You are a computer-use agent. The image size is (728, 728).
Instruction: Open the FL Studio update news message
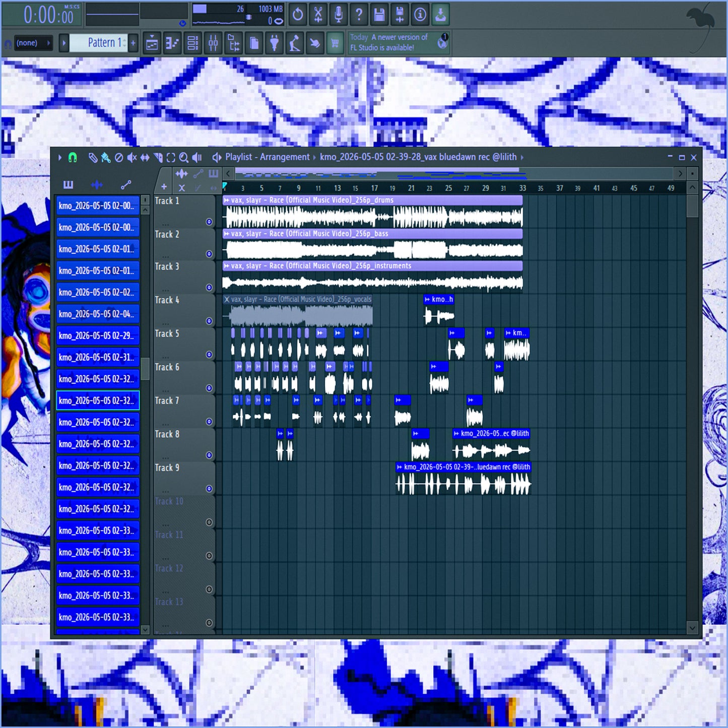point(399,42)
